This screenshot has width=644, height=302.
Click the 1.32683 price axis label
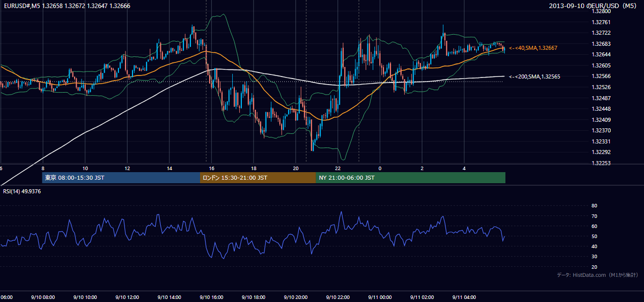coord(601,44)
